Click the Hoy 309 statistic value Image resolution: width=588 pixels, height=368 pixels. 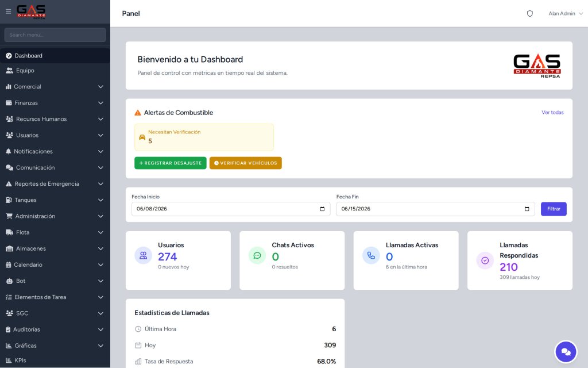[330, 345]
